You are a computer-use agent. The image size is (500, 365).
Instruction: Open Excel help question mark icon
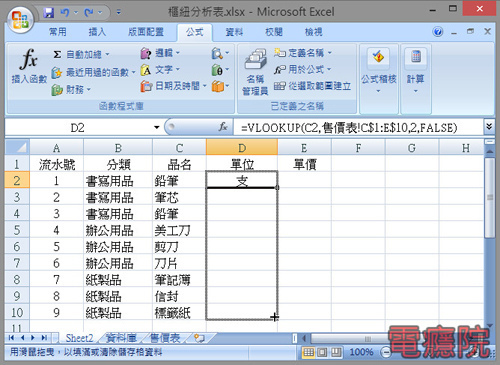(x=438, y=32)
